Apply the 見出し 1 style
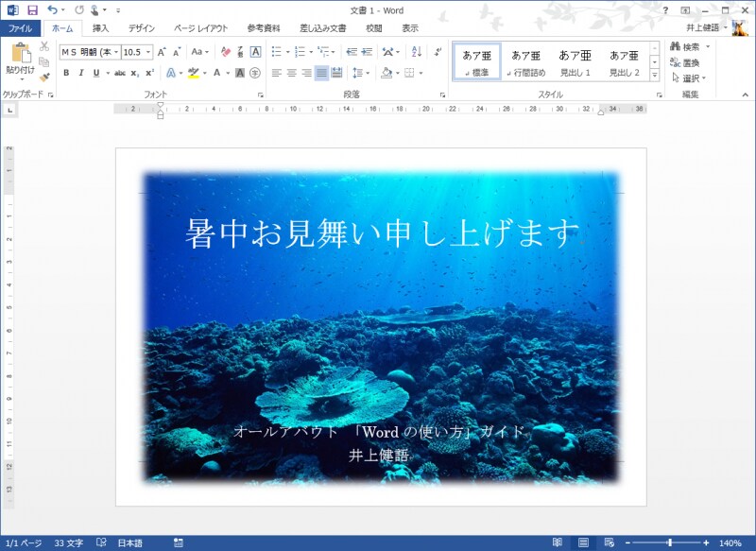Viewport: 756px width, 551px height. pyautogui.click(x=576, y=59)
